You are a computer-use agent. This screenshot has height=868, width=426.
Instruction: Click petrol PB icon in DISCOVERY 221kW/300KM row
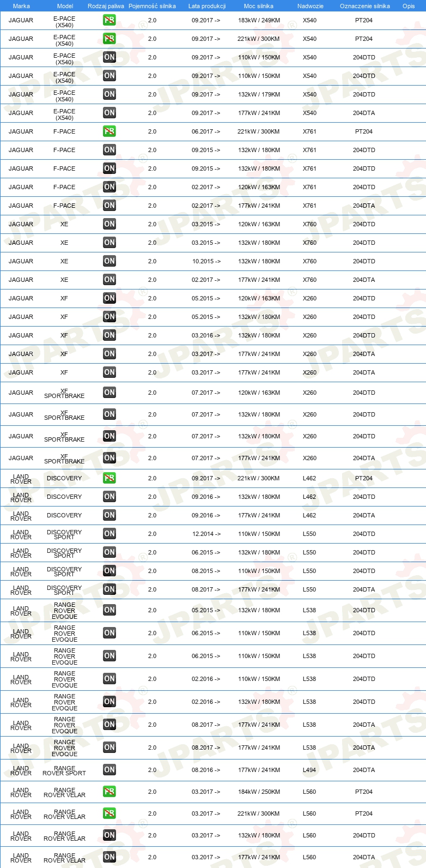[x=109, y=478]
